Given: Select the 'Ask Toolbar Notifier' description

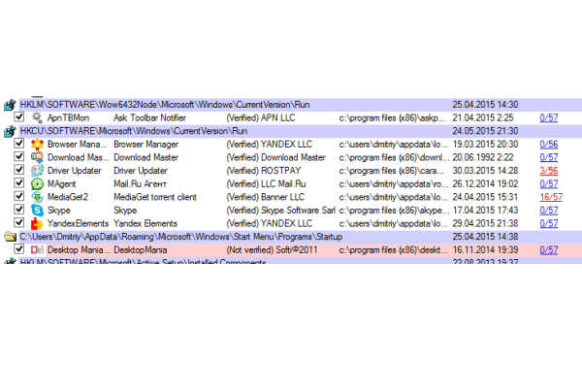Looking at the screenshot, I should point(150,118).
